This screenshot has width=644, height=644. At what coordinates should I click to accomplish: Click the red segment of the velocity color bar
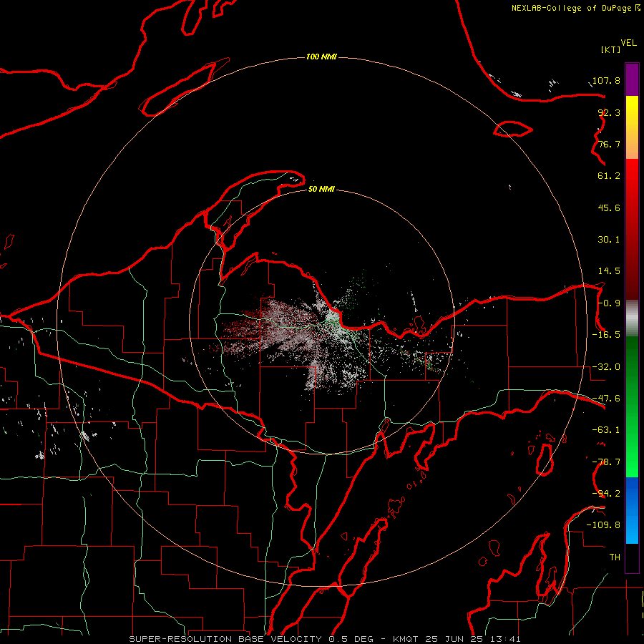632,229
